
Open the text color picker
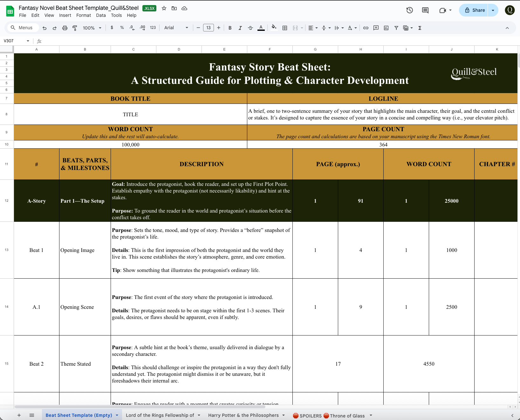point(261,28)
